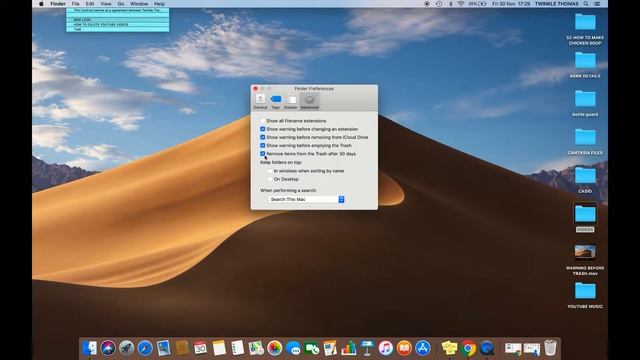Open the Go menu

121,4
